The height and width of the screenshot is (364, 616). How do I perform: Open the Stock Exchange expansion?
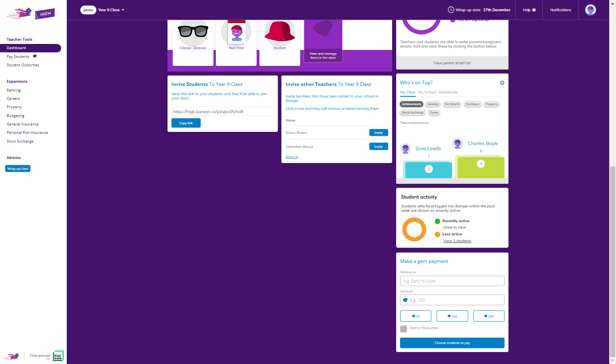click(x=20, y=141)
